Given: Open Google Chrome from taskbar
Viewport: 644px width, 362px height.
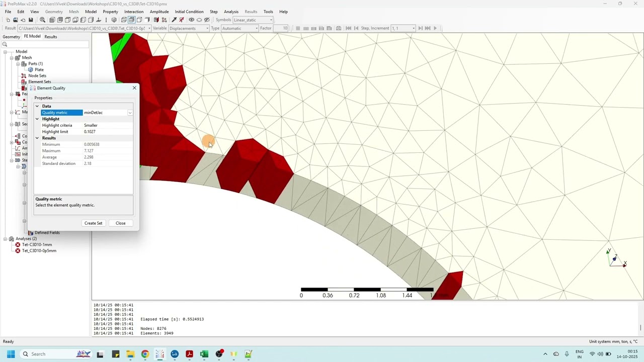Looking at the screenshot, I should tap(145, 354).
